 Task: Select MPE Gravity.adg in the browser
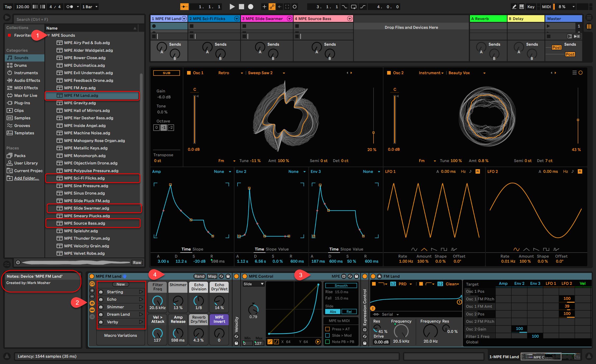coord(95,103)
